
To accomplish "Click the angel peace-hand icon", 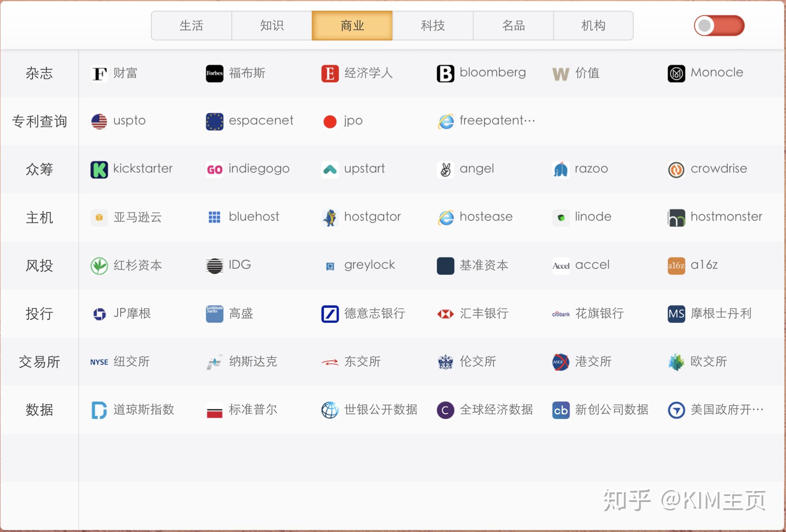I will pyautogui.click(x=445, y=170).
